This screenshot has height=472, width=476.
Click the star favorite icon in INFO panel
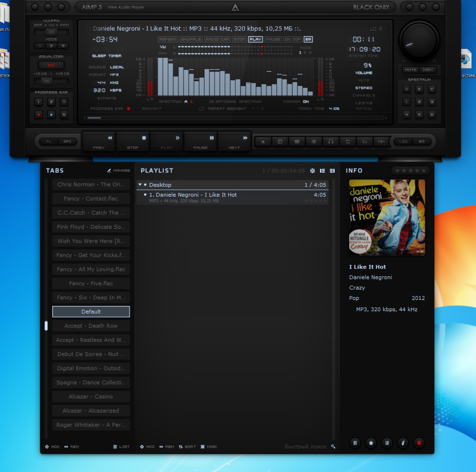(371, 443)
